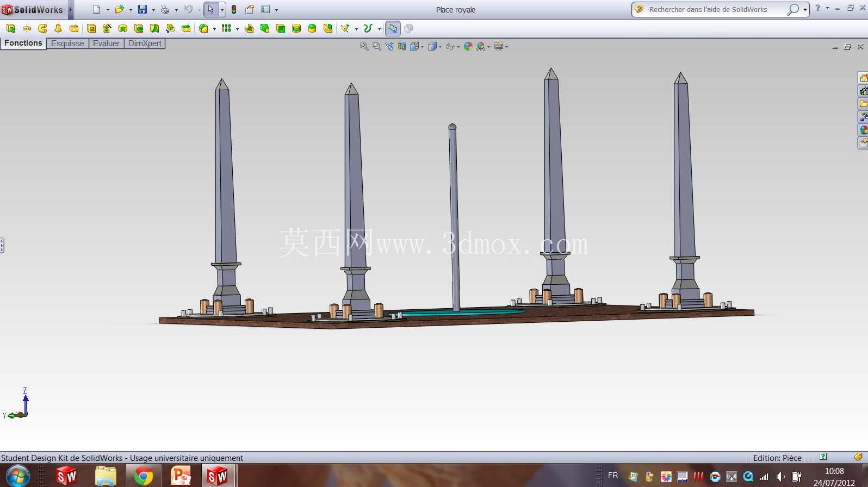Expand the Fillet dropdown arrow
The width and height of the screenshot is (868, 487).
[x=214, y=29]
